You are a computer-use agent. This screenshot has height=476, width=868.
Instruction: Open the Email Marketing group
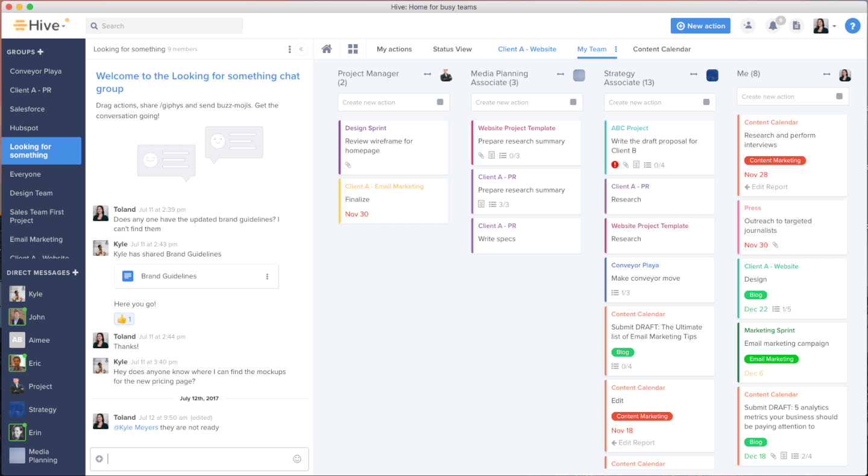pos(36,240)
